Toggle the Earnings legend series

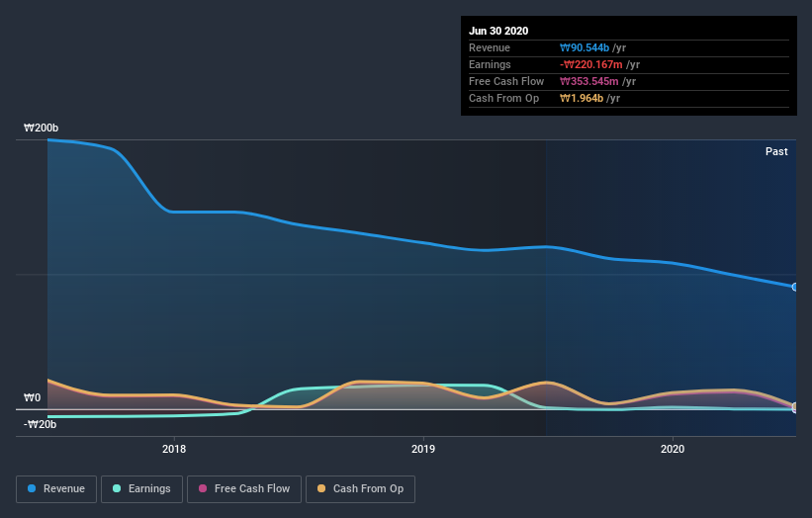point(141,489)
